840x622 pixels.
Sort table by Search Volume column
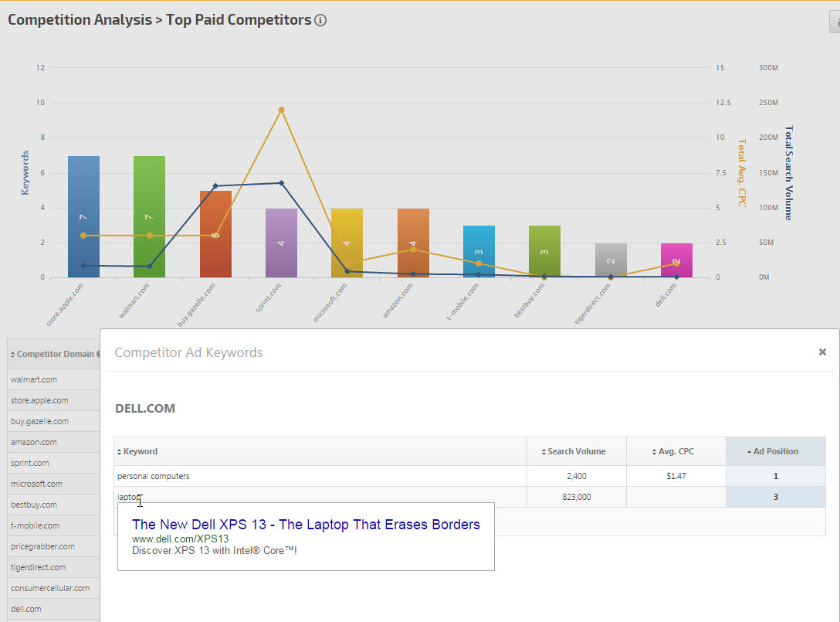coord(576,451)
